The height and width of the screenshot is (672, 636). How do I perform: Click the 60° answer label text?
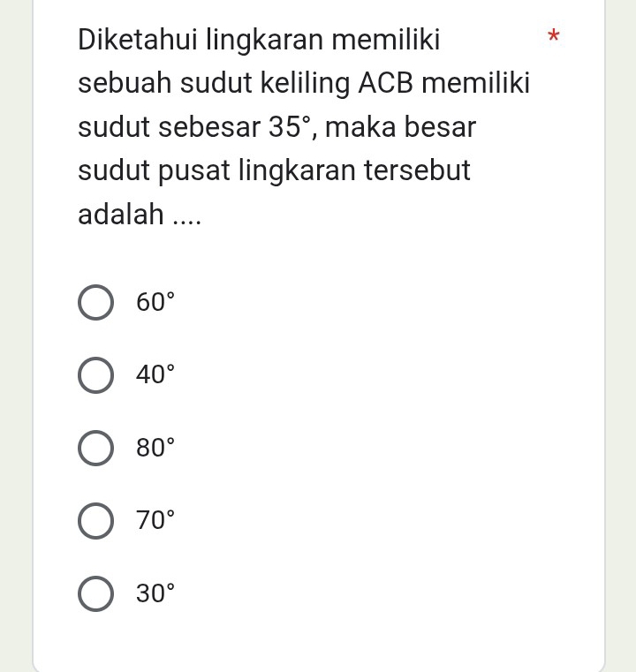pyautogui.click(x=151, y=303)
